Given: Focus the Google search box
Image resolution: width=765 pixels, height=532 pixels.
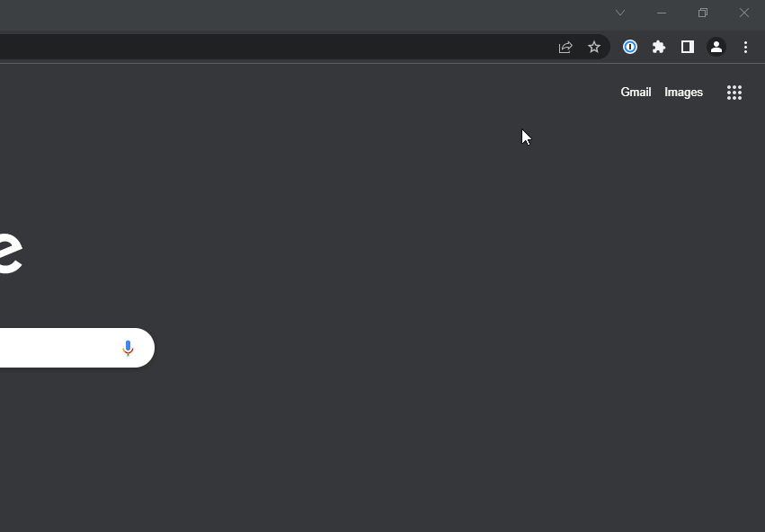Looking at the screenshot, I should [54, 348].
